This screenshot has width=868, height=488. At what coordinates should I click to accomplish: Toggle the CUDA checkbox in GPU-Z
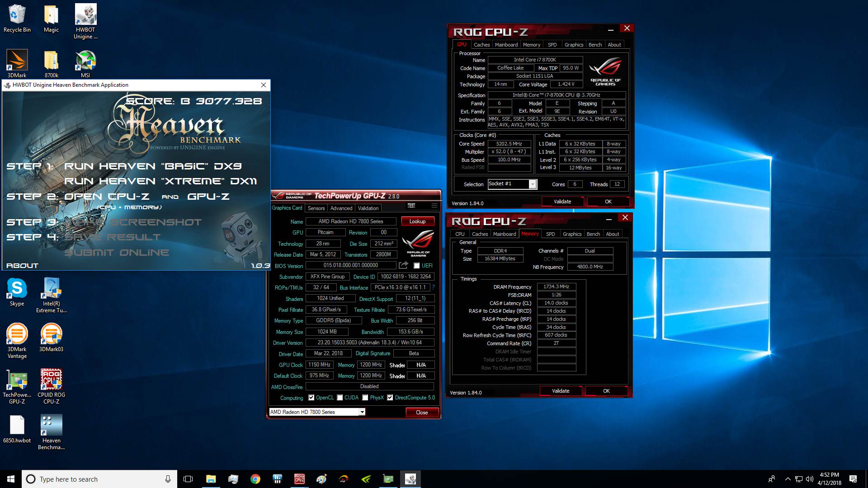[x=340, y=398]
